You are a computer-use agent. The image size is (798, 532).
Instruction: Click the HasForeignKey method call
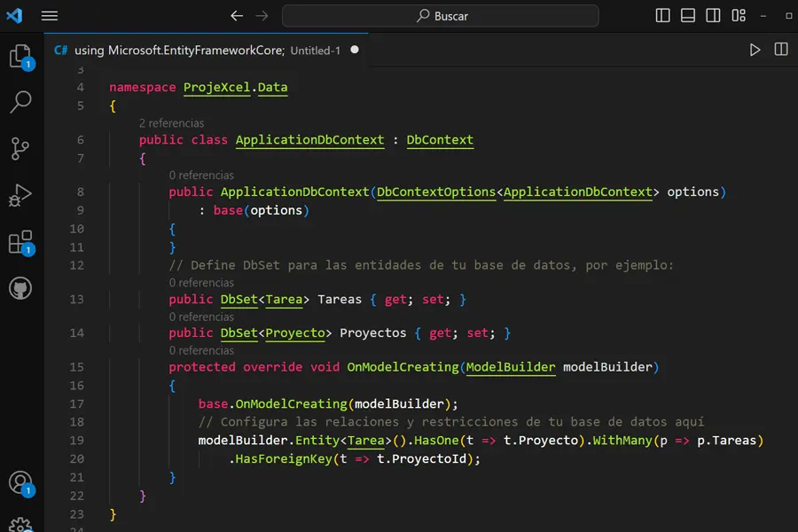(x=284, y=459)
